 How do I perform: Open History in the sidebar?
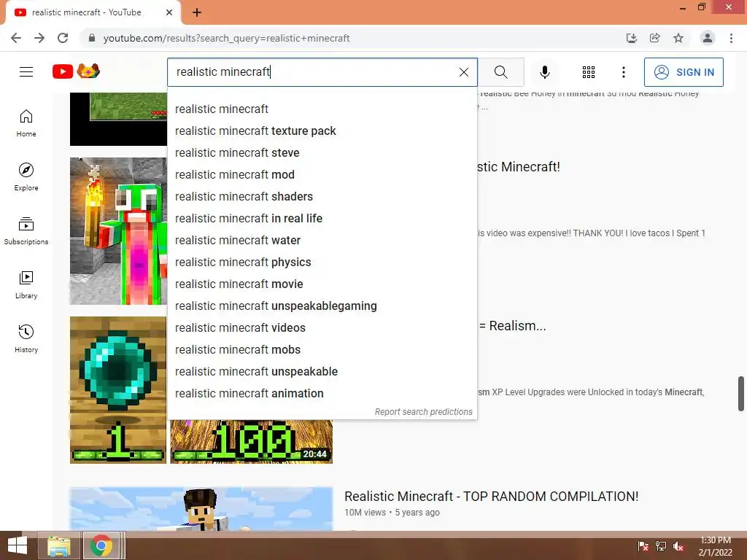coord(26,338)
